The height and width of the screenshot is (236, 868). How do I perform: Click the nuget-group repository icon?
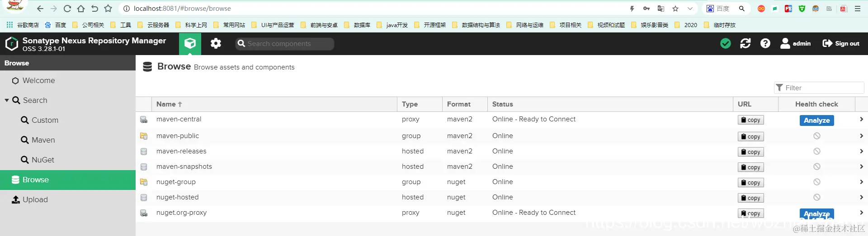(x=144, y=182)
